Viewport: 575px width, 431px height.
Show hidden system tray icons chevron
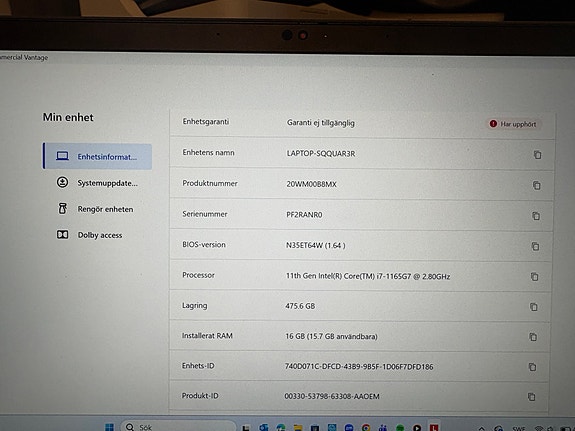(x=482, y=428)
